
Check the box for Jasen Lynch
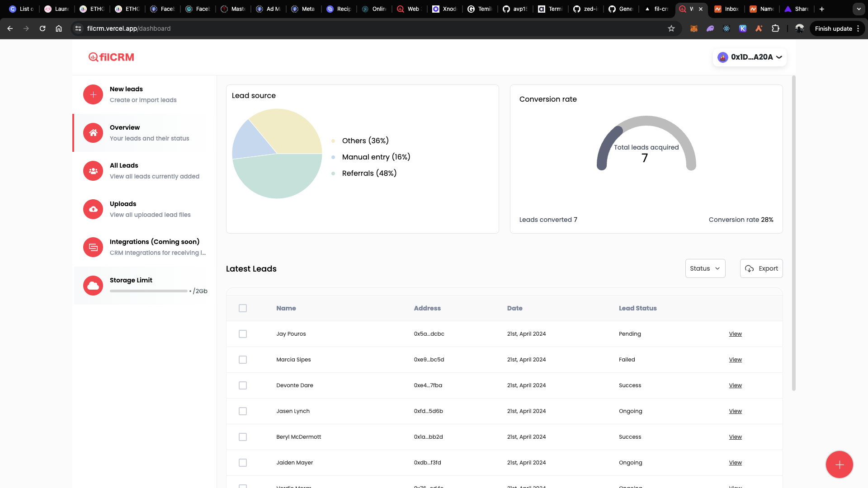click(x=243, y=411)
